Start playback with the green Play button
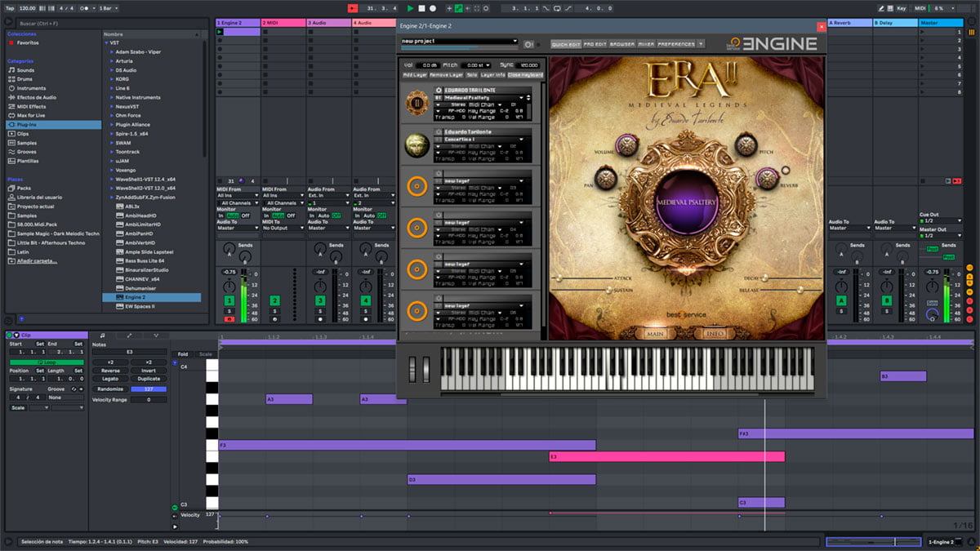This screenshot has width=980, height=551. (x=411, y=8)
